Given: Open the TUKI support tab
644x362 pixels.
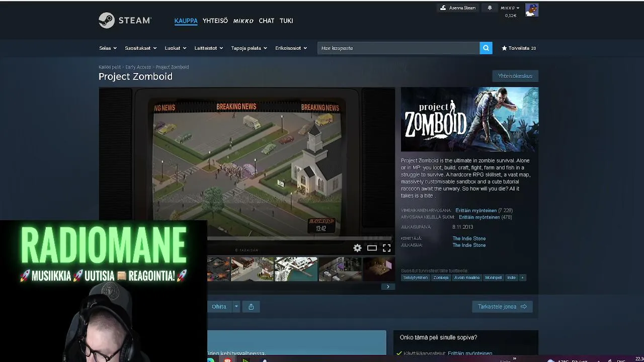Looking at the screenshot, I should pyautogui.click(x=286, y=21).
